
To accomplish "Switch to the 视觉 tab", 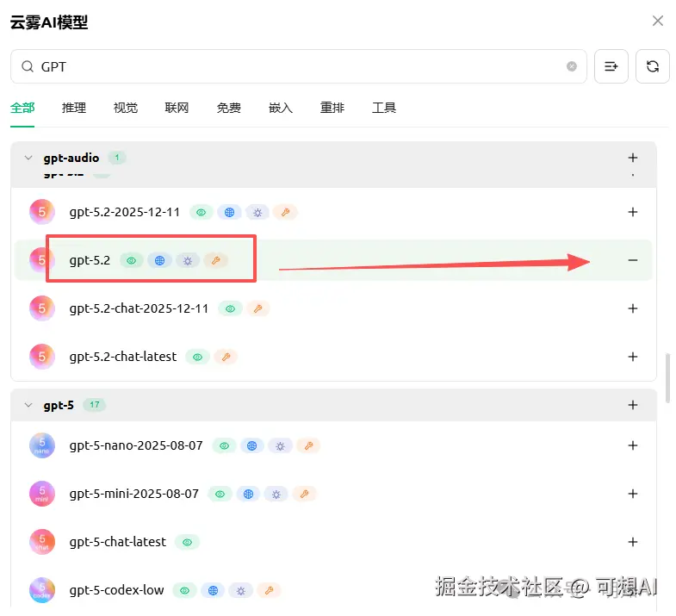I will [126, 108].
